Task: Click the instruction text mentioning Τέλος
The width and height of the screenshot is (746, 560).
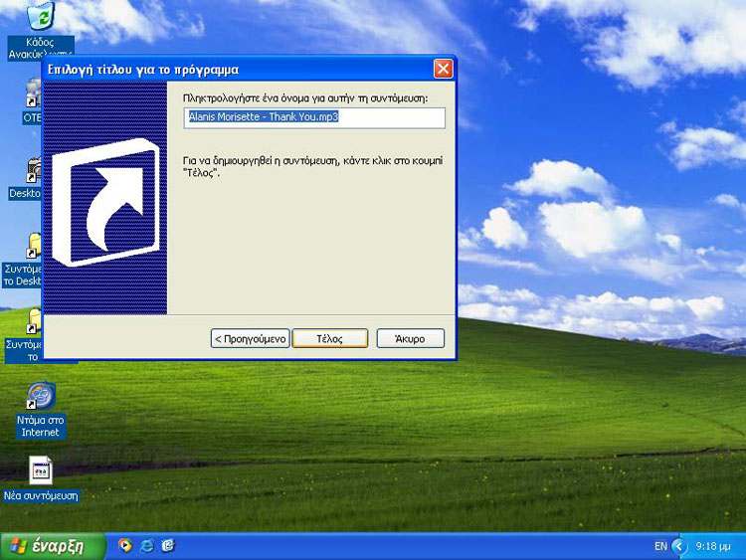Action: [x=312, y=166]
